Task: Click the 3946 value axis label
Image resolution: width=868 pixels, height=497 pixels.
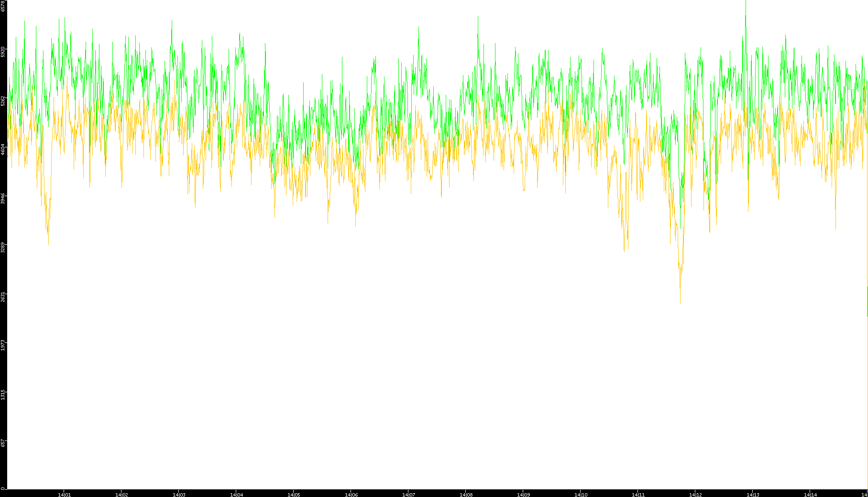Action: [x=3, y=198]
